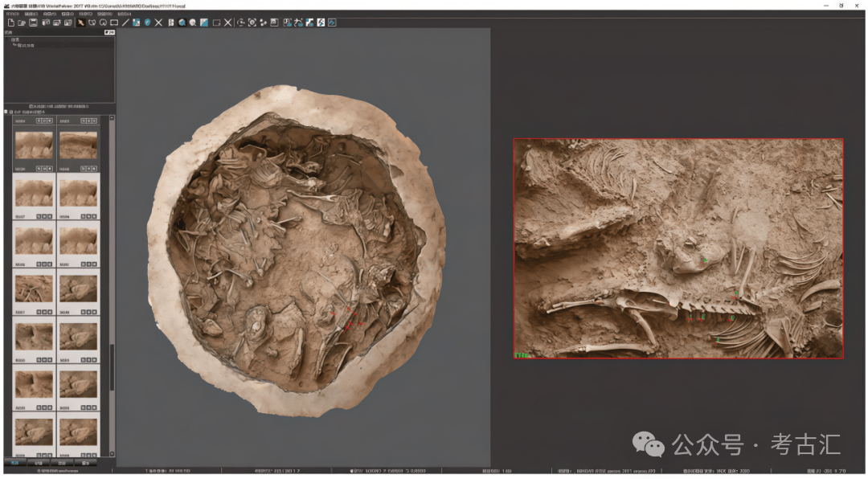Select the rectangle selection tool next to the line tool
Screen dimensions: 868x479
tap(114, 23)
